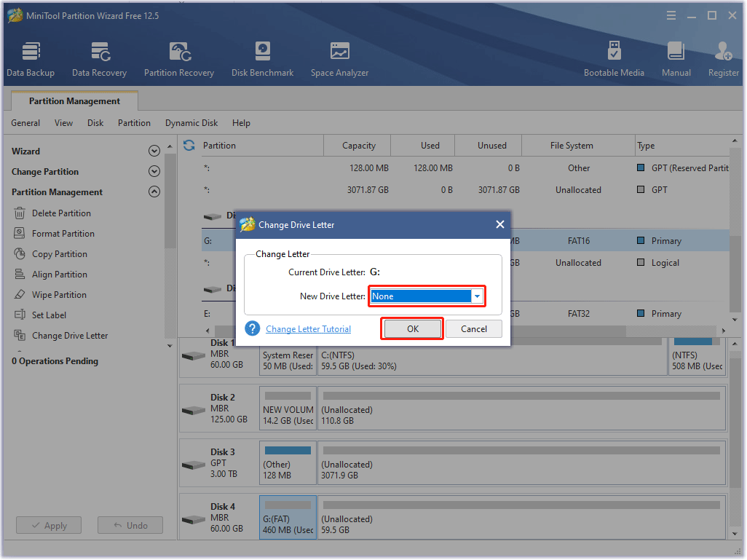This screenshot has height=560, width=747.
Task: Click the Apply button for pending operations
Action: 48,525
